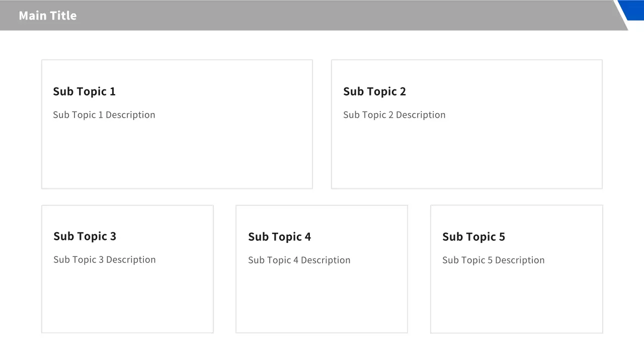Click blank space inside Sub Topic 4 card
Viewport: 644px width, 362px height.
[321, 302]
